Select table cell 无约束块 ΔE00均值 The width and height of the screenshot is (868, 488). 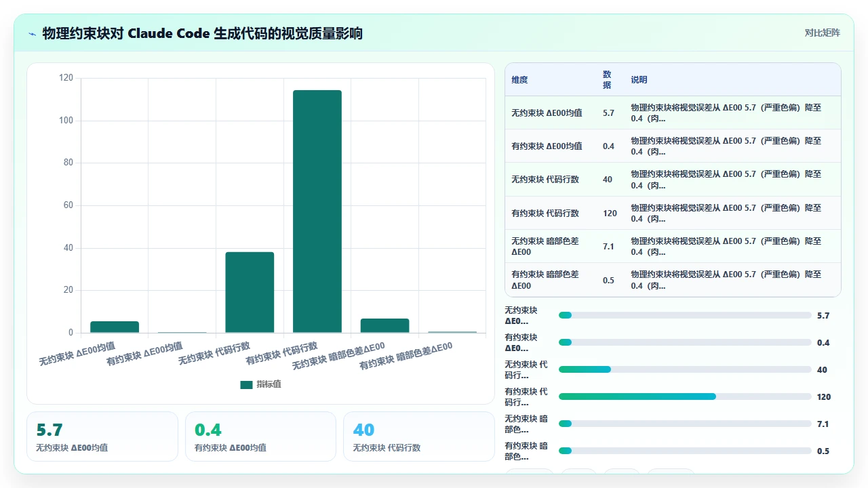pos(547,113)
